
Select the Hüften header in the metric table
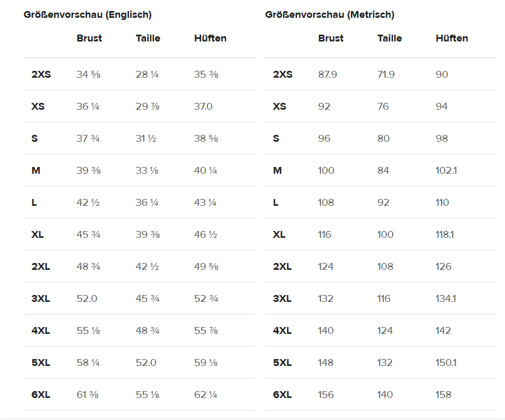(452, 38)
